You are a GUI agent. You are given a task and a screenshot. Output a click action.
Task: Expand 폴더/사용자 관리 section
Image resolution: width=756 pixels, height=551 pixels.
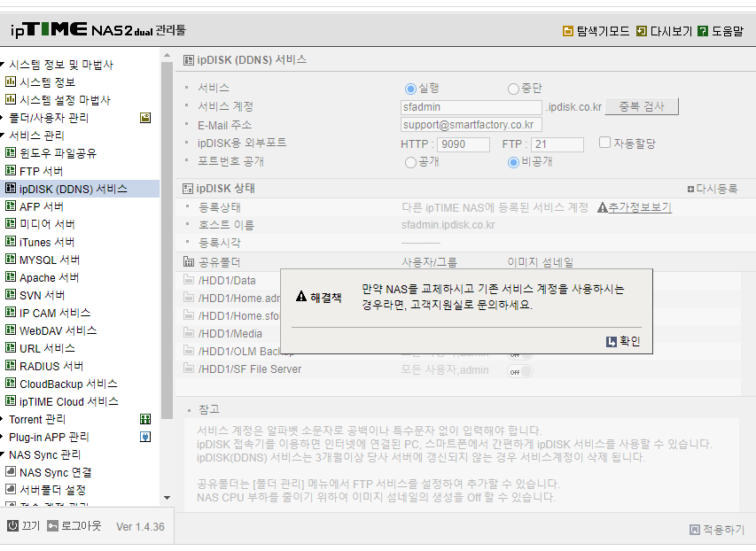(x=2, y=118)
